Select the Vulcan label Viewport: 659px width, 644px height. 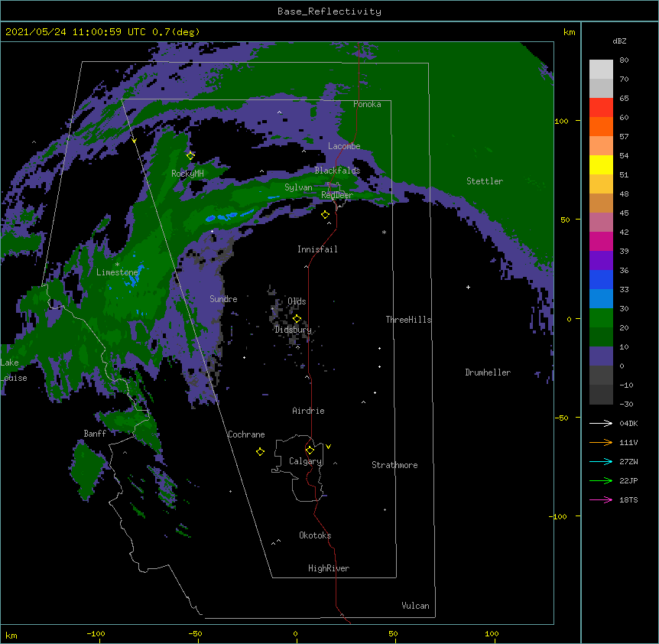[415, 606]
